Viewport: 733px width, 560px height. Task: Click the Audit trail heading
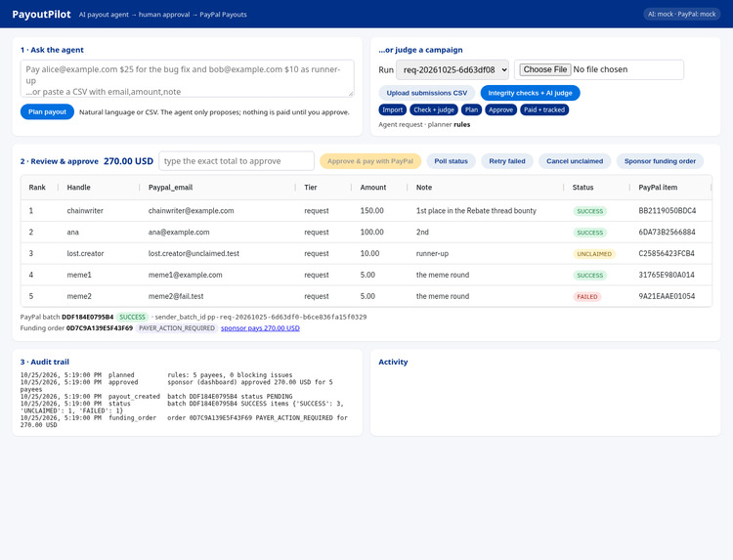click(x=44, y=362)
